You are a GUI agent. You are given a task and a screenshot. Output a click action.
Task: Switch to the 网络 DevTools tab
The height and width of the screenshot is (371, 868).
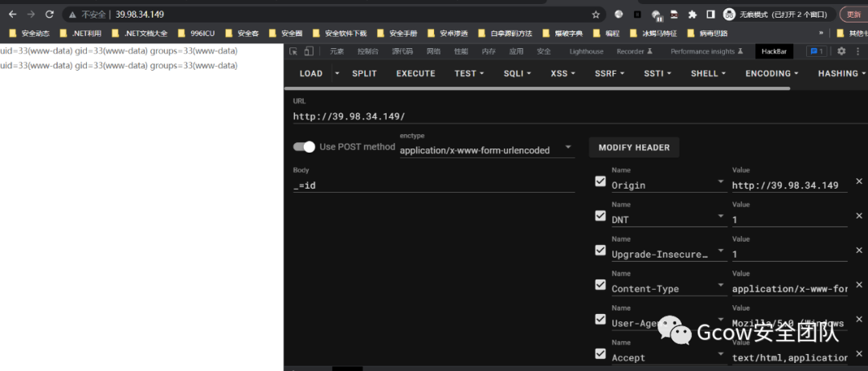tap(433, 51)
